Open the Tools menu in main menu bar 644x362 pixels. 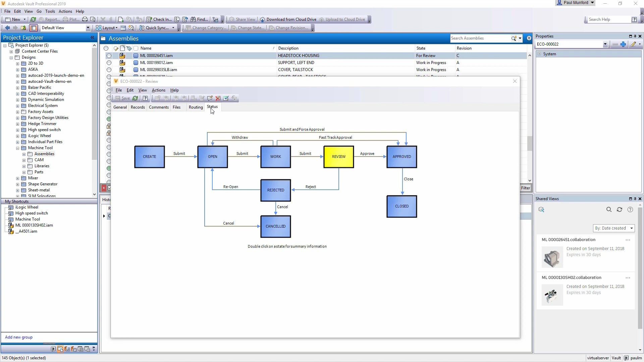(x=50, y=11)
